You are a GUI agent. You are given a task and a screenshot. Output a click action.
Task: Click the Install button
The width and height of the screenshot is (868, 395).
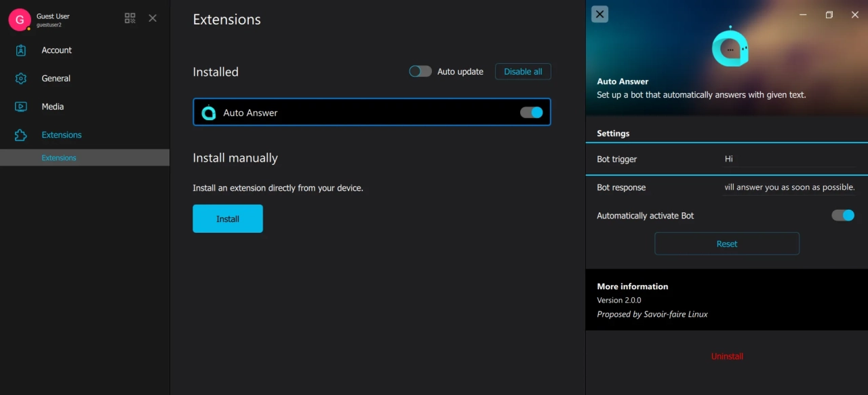point(228,219)
